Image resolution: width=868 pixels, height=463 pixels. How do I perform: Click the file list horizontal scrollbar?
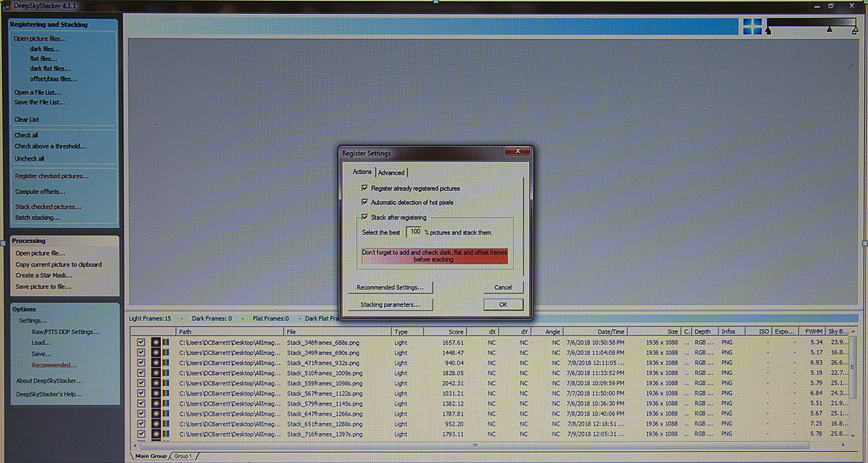pyautogui.click(x=475, y=445)
